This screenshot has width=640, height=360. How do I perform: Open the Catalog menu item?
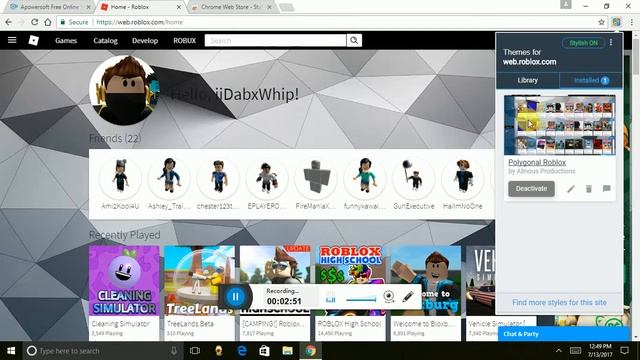point(105,40)
